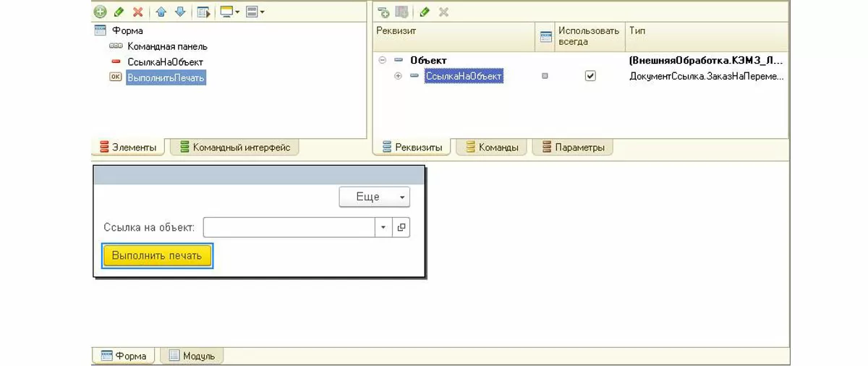Click the green Add element icon
Viewport: 868px width, 366px height.
[x=101, y=12]
